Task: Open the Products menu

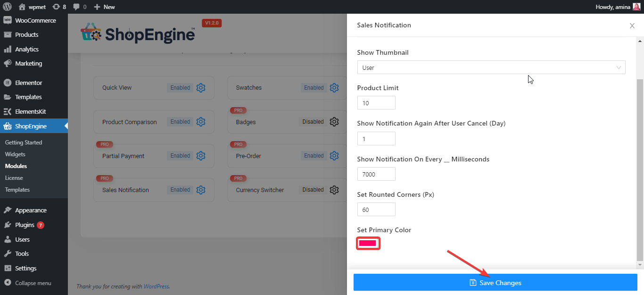Action: 34,34
